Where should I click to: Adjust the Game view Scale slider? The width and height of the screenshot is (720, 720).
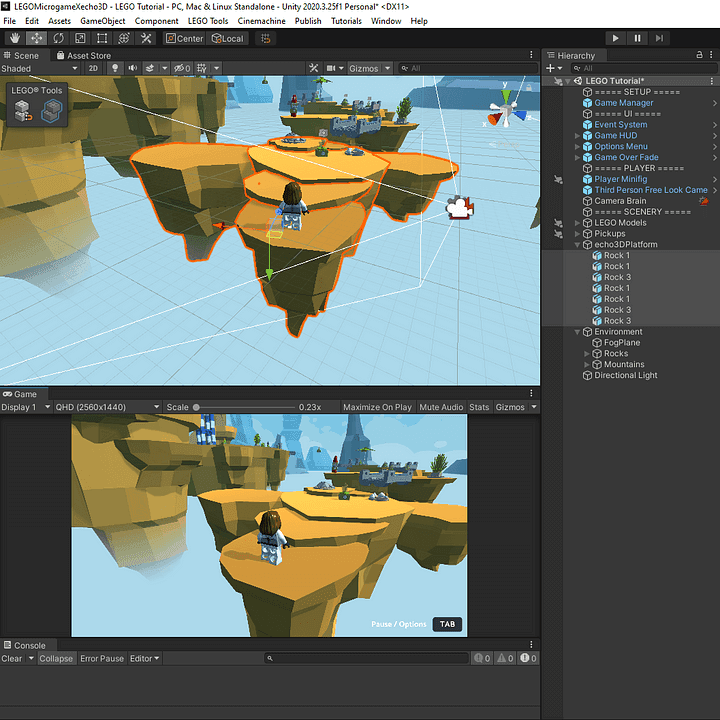coord(196,407)
